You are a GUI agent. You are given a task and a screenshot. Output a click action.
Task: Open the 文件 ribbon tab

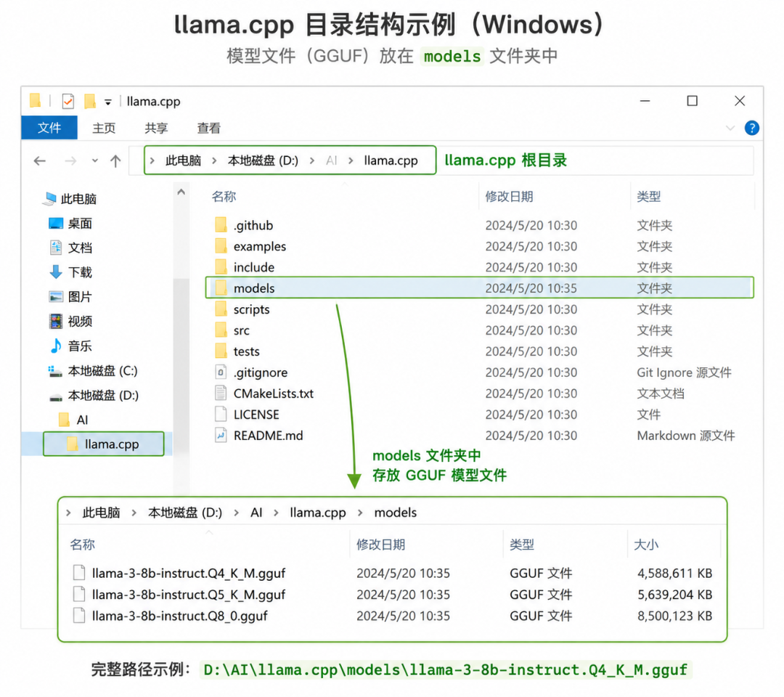click(49, 128)
